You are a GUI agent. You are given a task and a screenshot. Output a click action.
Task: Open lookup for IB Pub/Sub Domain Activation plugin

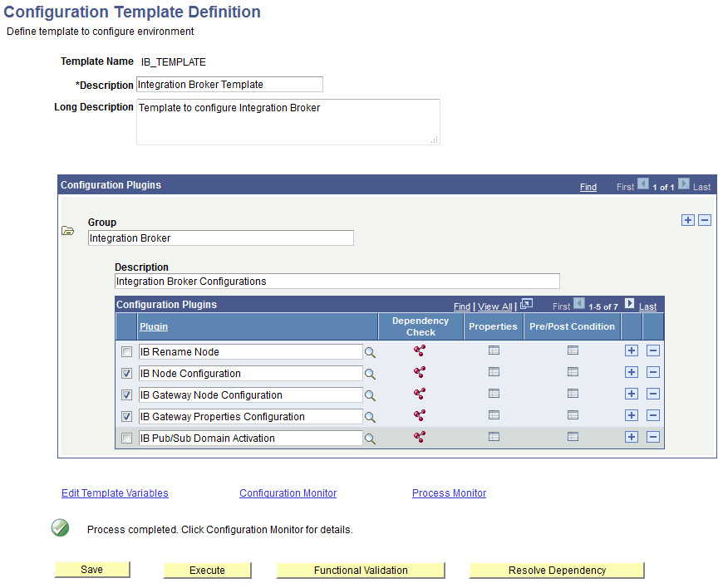pos(370,438)
